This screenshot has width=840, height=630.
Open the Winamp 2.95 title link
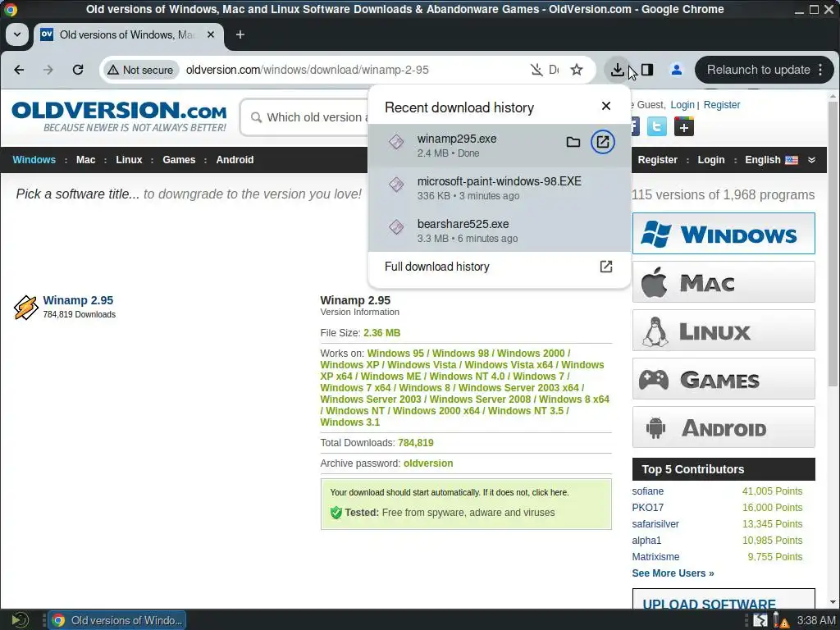coord(78,300)
